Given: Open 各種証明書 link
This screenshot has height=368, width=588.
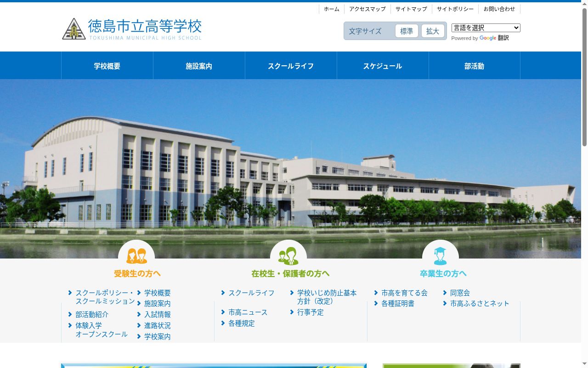Looking at the screenshot, I should (398, 304).
